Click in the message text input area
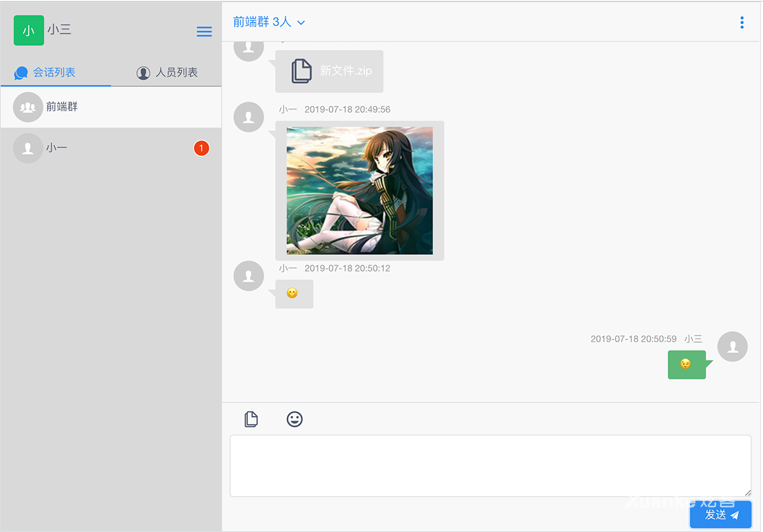763x532 pixels. (x=490, y=465)
